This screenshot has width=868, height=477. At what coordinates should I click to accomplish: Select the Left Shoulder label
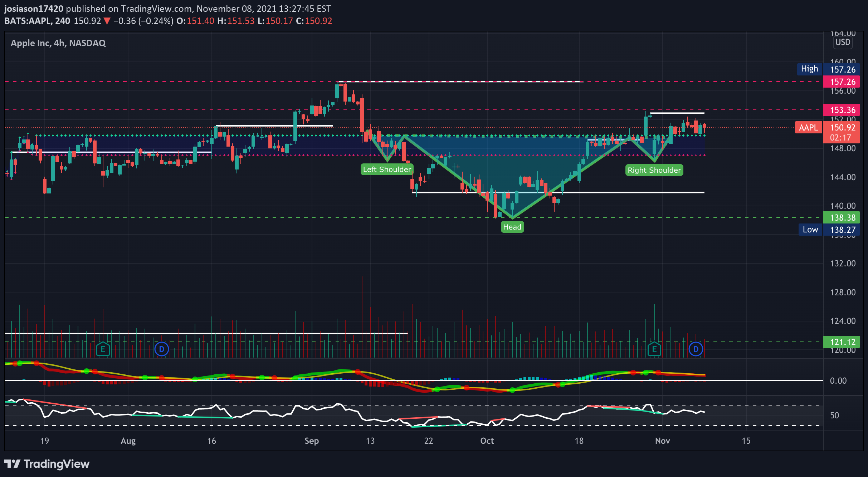[387, 169]
